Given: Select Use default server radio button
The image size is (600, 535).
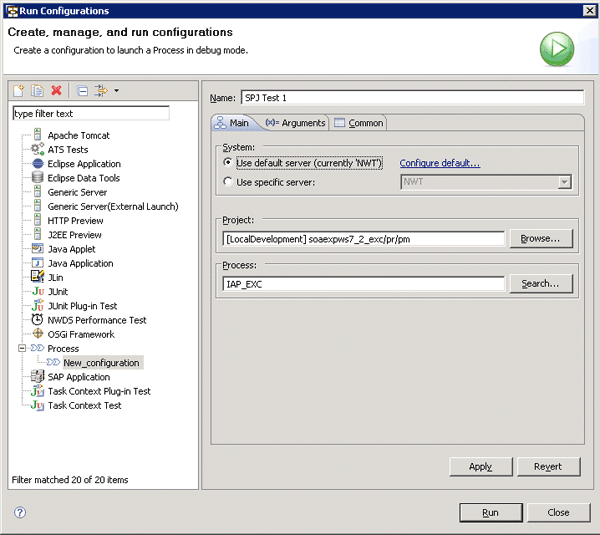Looking at the screenshot, I should click(x=229, y=163).
